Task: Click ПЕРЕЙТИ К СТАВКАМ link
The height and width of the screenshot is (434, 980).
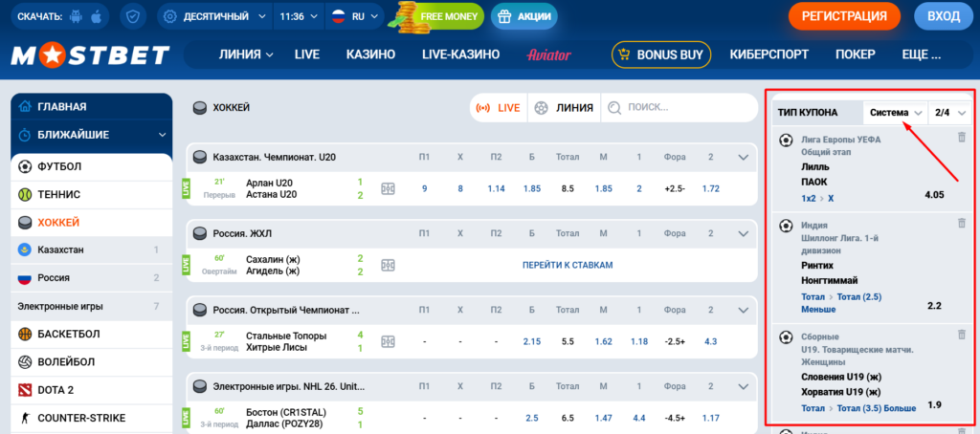Action: click(x=568, y=265)
